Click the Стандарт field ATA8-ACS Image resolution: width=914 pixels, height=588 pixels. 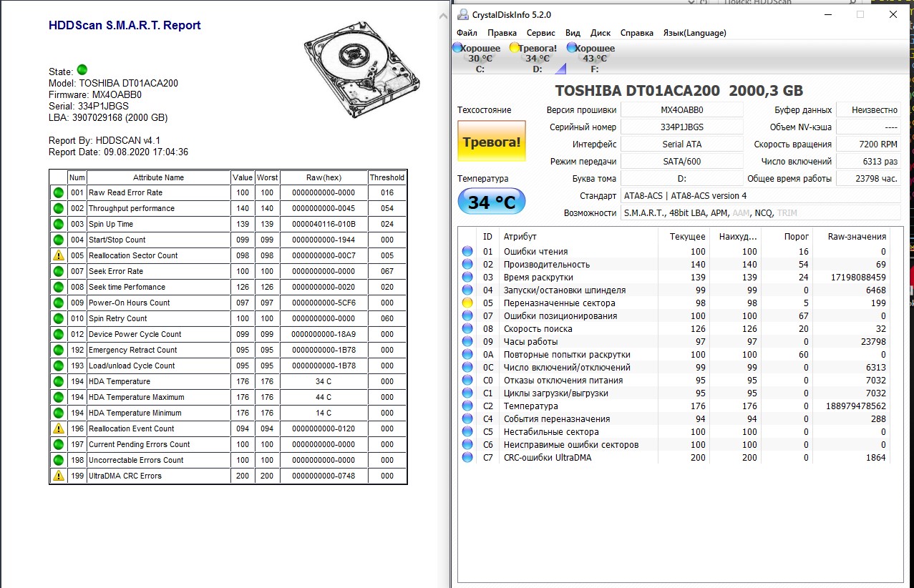(760, 196)
